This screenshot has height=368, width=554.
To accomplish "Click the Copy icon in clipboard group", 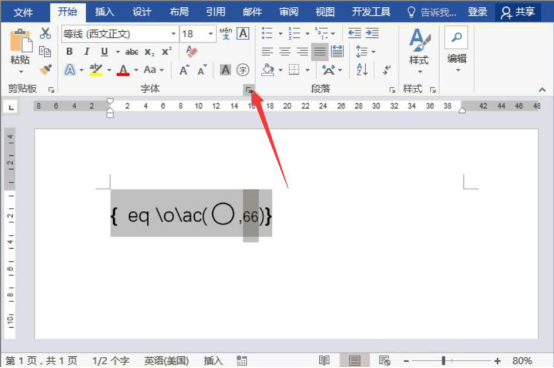I will point(45,52).
